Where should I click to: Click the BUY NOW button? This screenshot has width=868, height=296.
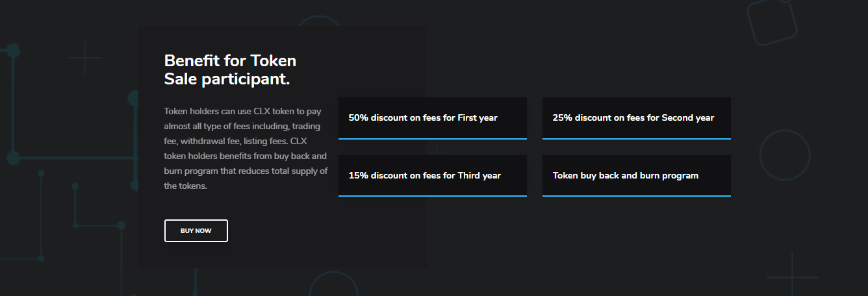(x=196, y=230)
